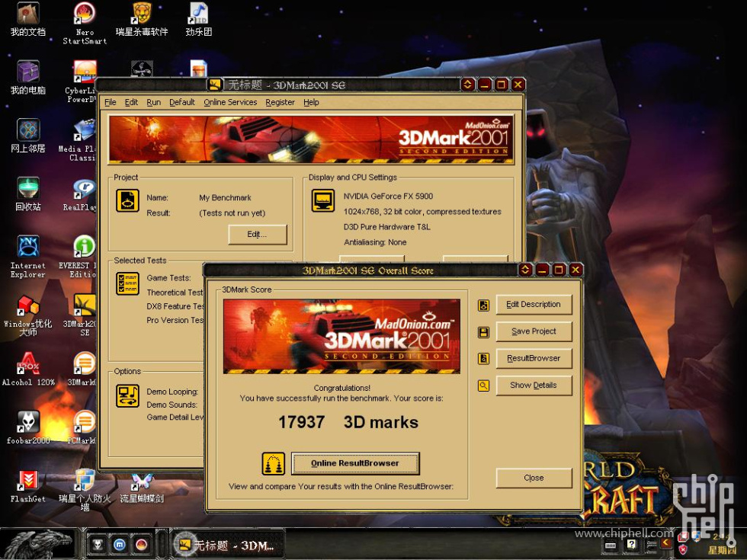Click the icon beside Edit Description
747x560 pixels.
tap(483, 306)
